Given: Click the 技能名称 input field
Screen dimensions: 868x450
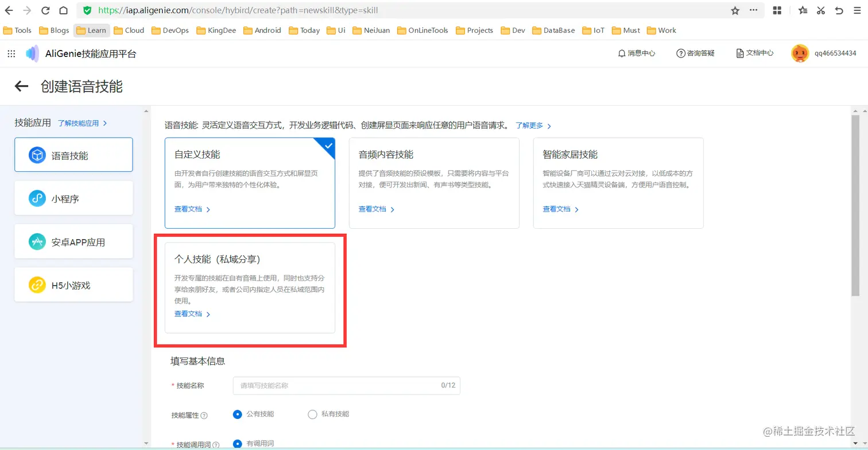Looking at the screenshot, I should tap(347, 386).
